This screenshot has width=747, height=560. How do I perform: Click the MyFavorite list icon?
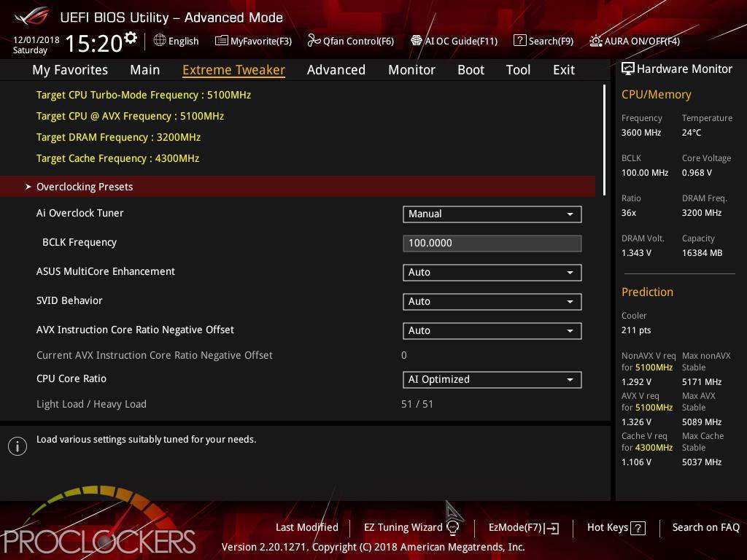(x=222, y=41)
